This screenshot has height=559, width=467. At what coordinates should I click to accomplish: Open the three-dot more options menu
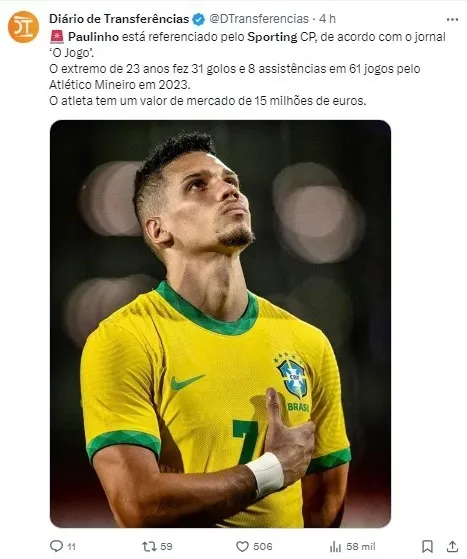(x=452, y=20)
